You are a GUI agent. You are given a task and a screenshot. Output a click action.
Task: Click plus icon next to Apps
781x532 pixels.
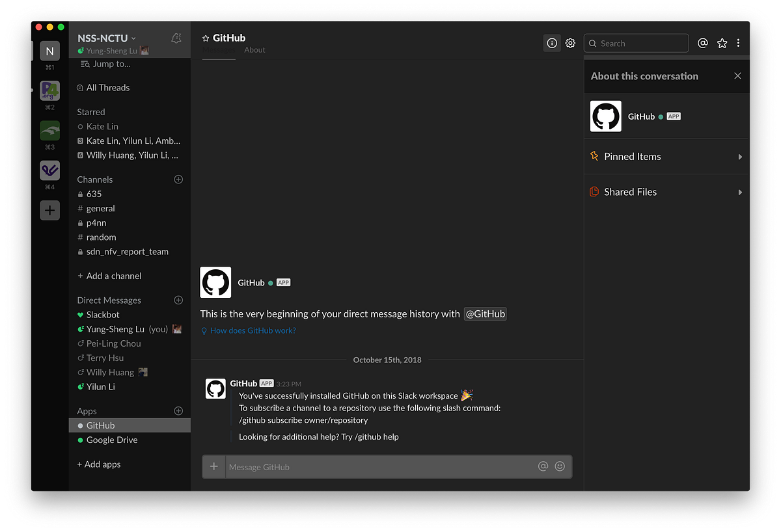[x=178, y=411]
